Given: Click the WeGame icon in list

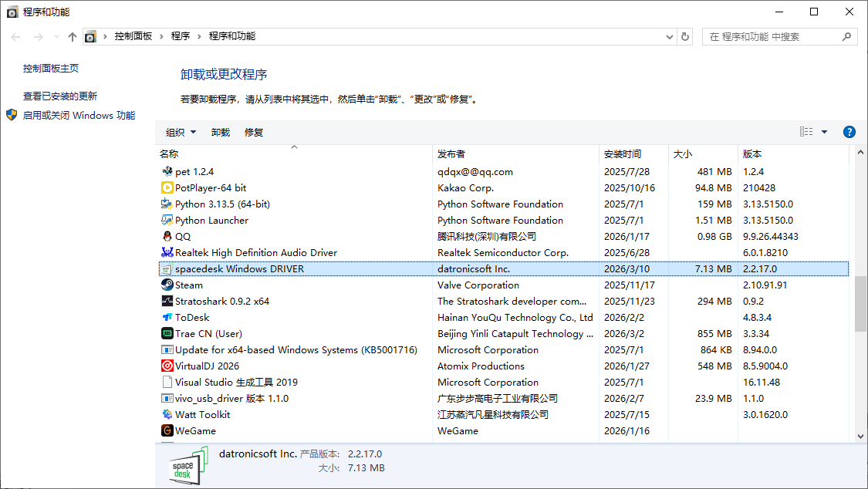Looking at the screenshot, I should 167,431.
